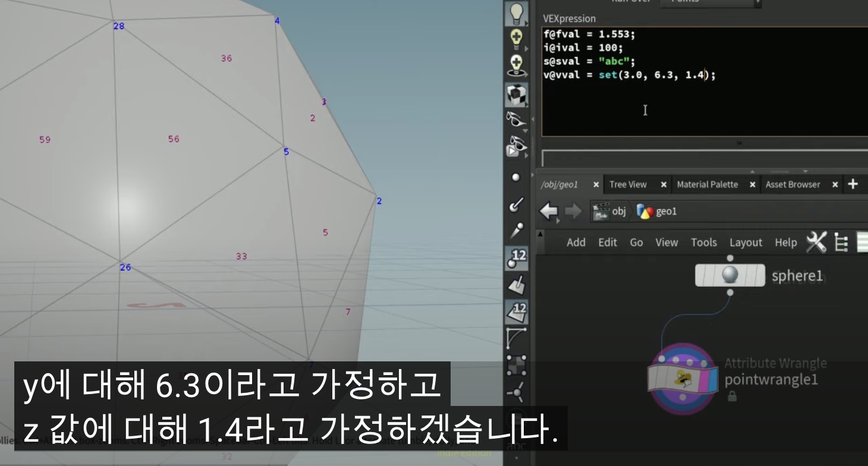Expand more display options arrow at toolbar bottom
The height and width of the screenshot is (466, 868).
(x=516, y=458)
